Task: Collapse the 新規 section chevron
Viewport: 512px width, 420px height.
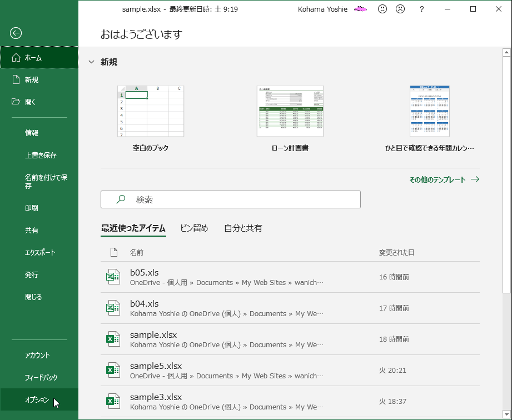Action: pos(91,62)
